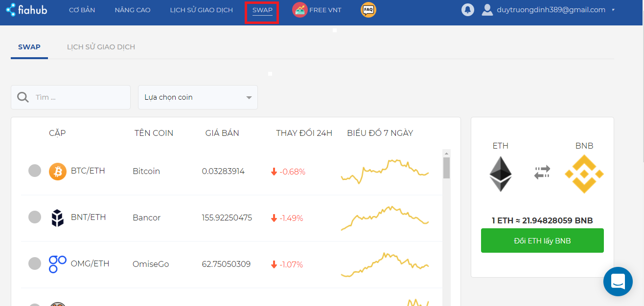Open the Lựa chọn coin dropdown
This screenshot has width=644, height=306.
[x=198, y=97]
